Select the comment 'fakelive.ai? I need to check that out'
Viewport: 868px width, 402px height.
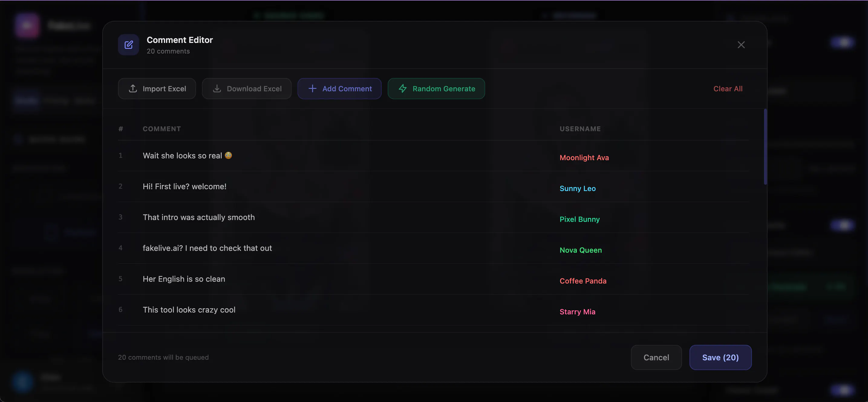(x=207, y=248)
